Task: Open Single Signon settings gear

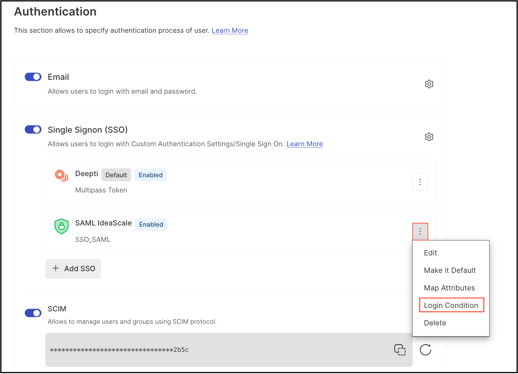Action: click(x=429, y=137)
